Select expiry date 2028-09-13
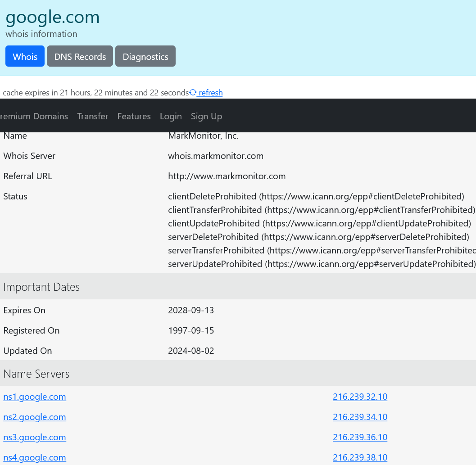Image resolution: width=476 pixels, height=465 pixels. point(191,310)
